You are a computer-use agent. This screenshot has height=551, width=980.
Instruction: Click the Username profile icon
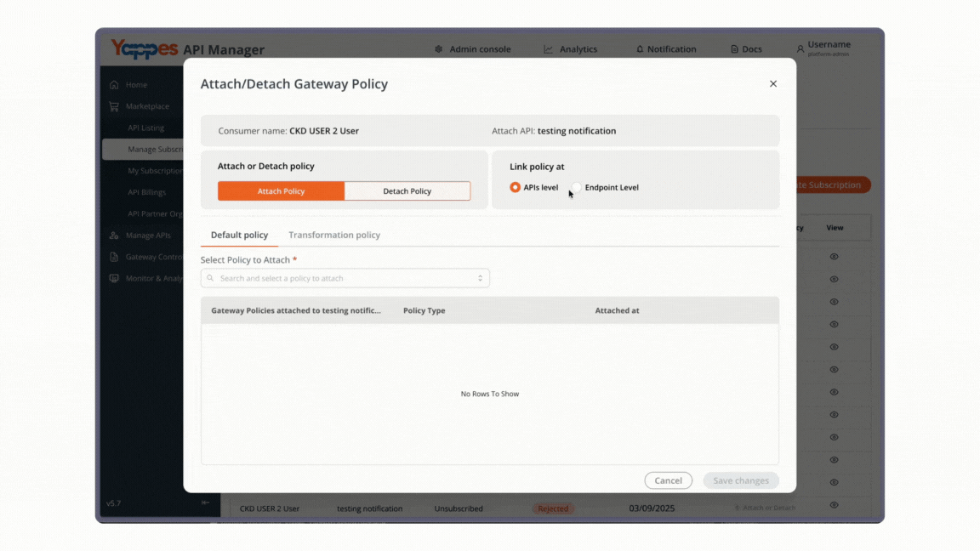click(x=800, y=48)
